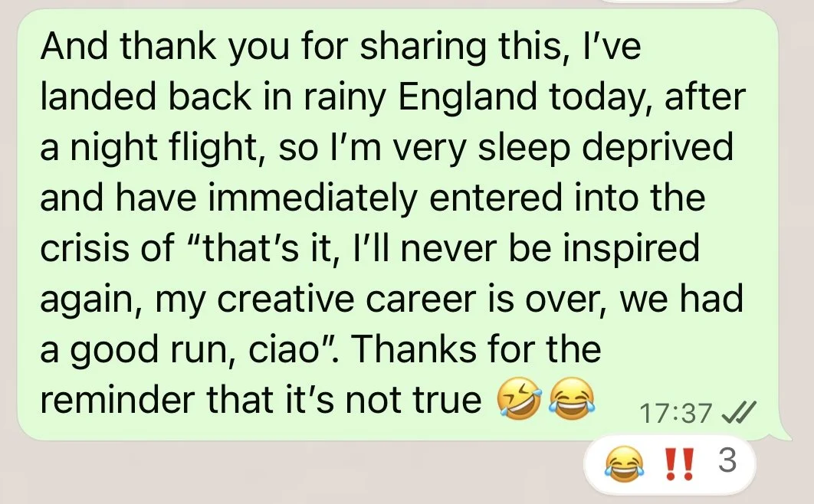Tap the phrase "sleep deprived"
The height and width of the screenshot is (504, 814).
pyautogui.click(x=606, y=148)
